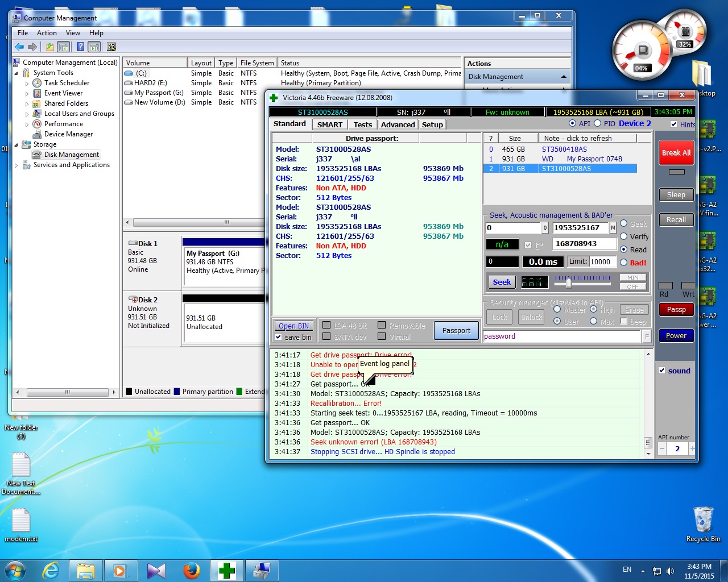Click the blue Power button
The width and height of the screenshot is (728, 582).
click(x=676, y=336)
